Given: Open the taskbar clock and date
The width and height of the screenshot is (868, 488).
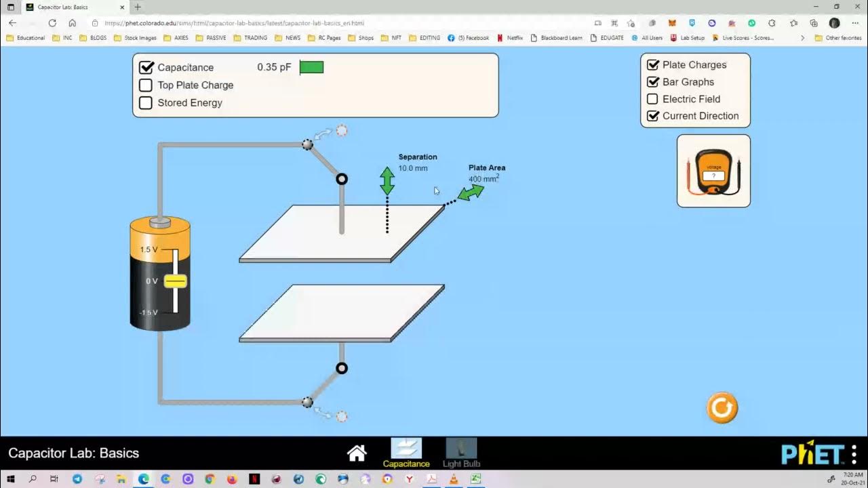Looking at the screenshot, I should [x=853, y=479].
